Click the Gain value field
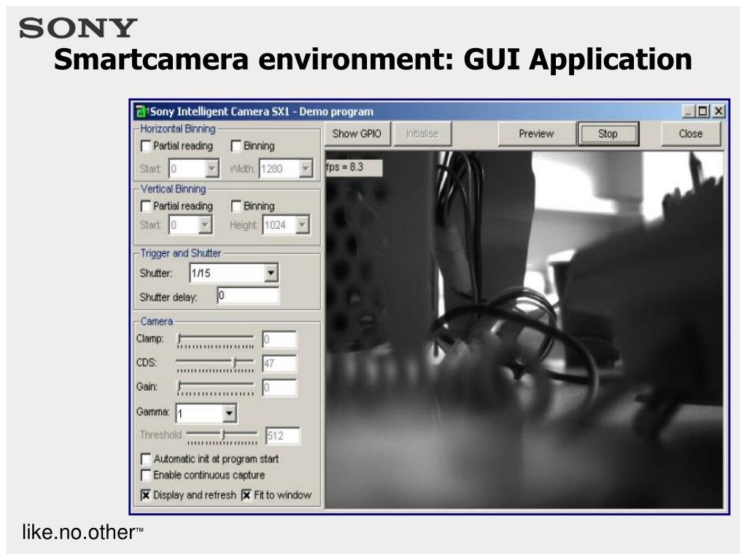The image size is (747, 560). (279, 388)
